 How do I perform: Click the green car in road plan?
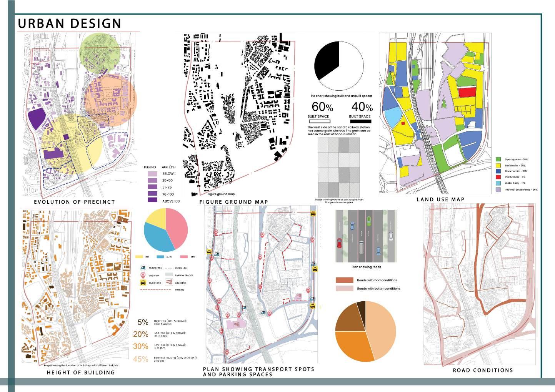368,221
